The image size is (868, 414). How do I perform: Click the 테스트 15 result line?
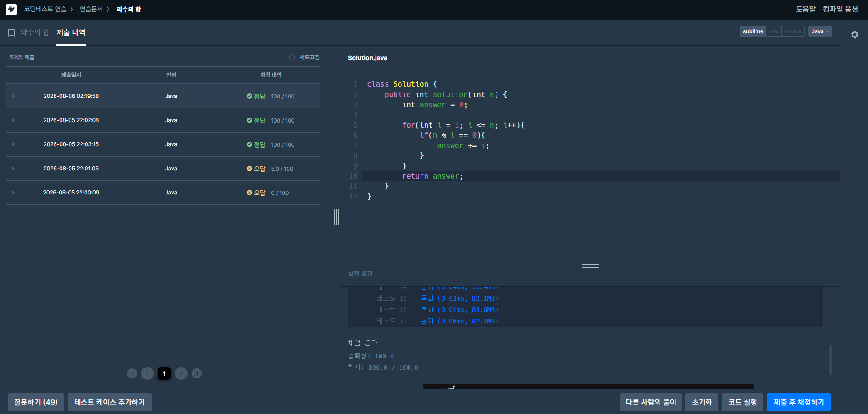click(x=437, y=298)
